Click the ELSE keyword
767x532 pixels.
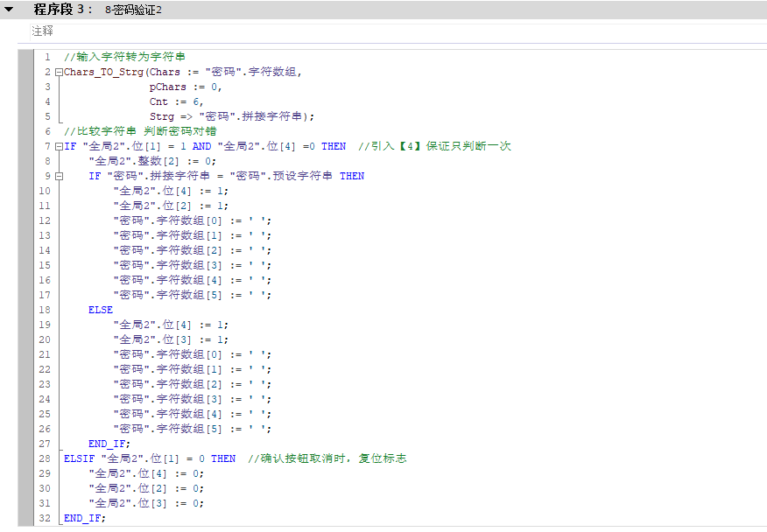click(100, 310)
